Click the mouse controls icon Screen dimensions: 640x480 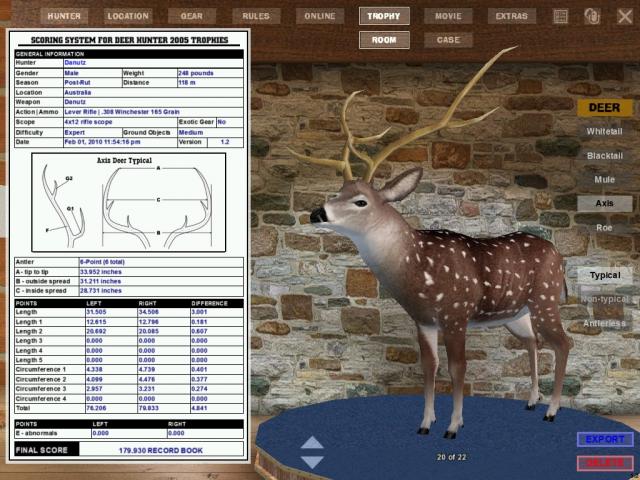(592, 16)
